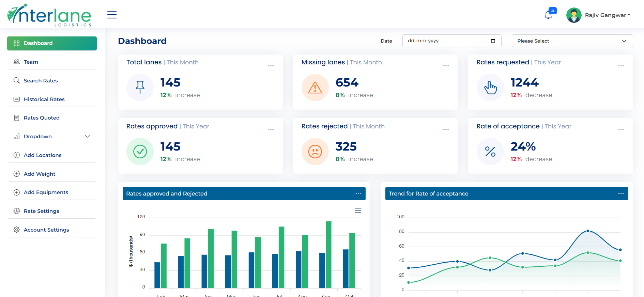This screenshot has width=644, height=297.
Task: Click the Interlane Logistics logo
Action: click(50, 15)
